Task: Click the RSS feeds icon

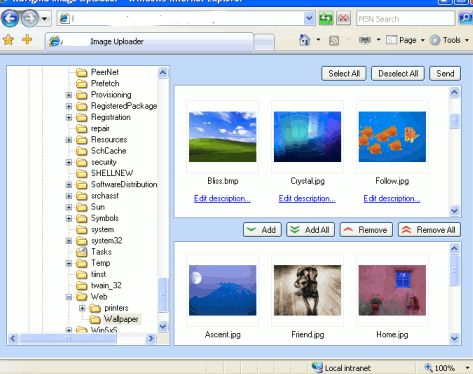Action: click(334, 41)
